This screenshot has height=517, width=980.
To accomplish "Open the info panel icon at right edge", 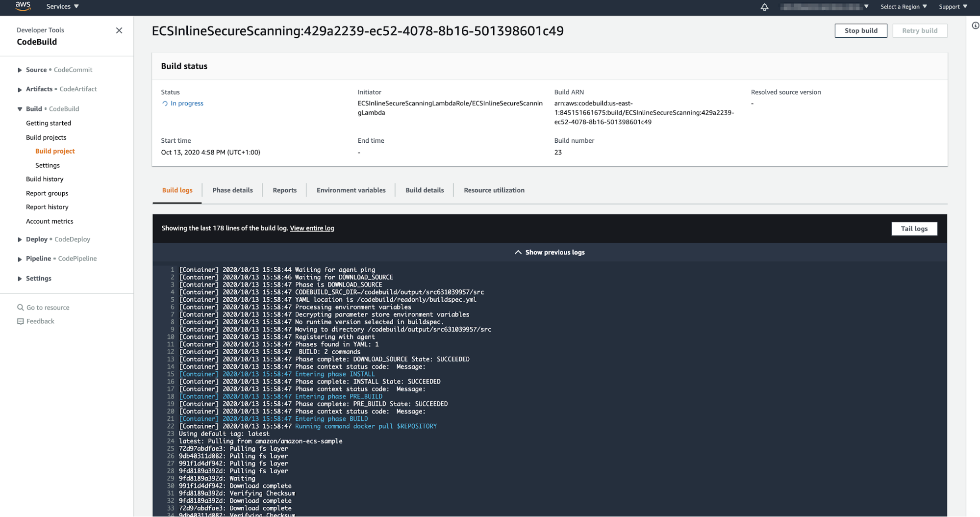I will (x=975, y=26).
